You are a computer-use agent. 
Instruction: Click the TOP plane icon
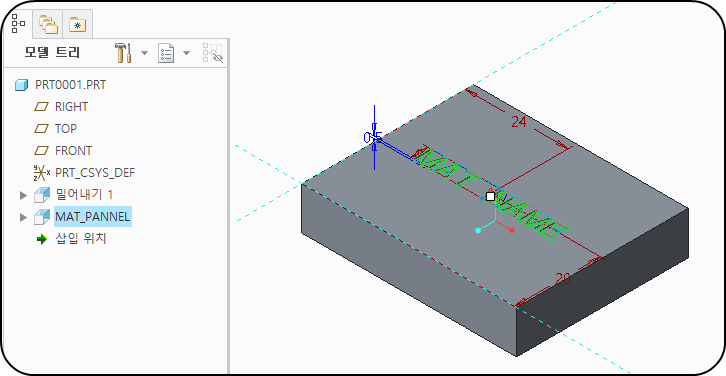tap(42, 128)
